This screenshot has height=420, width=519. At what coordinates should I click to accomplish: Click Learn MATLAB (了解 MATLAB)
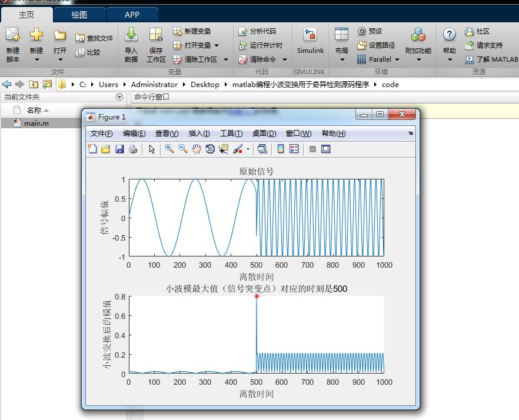[491, 59]
